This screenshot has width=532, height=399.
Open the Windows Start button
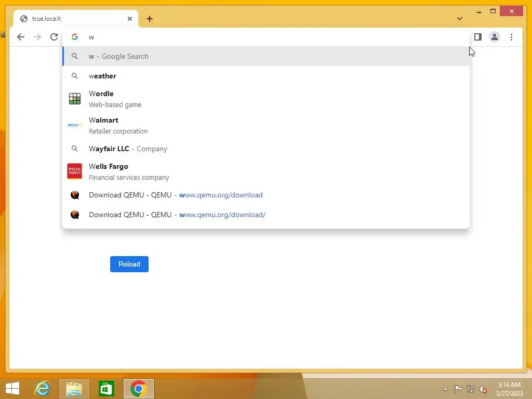pyautogui.click(x=12, y=389)
